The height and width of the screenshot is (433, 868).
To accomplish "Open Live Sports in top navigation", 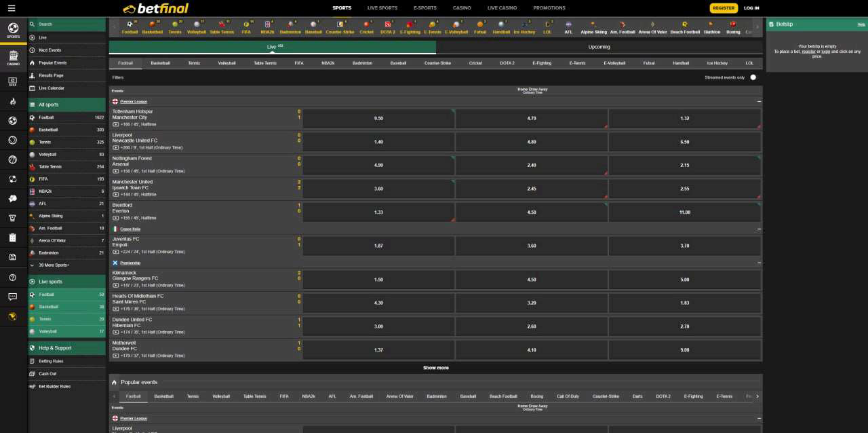I will click(x=382, y=8).
